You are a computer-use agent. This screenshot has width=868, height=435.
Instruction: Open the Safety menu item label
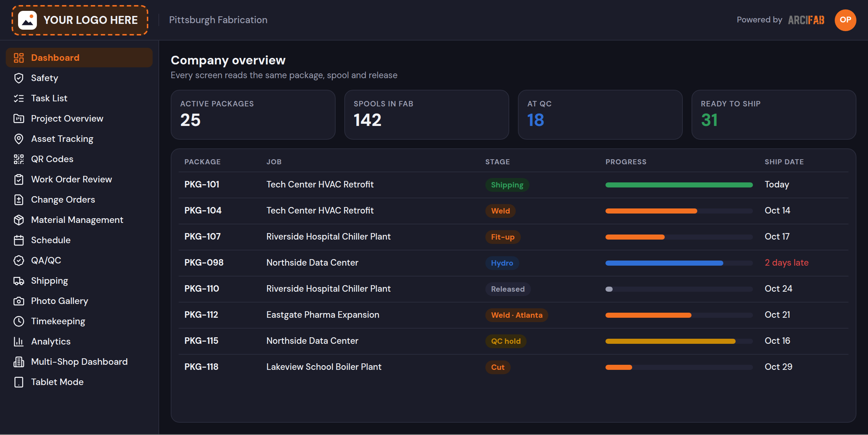pos(44,78)
